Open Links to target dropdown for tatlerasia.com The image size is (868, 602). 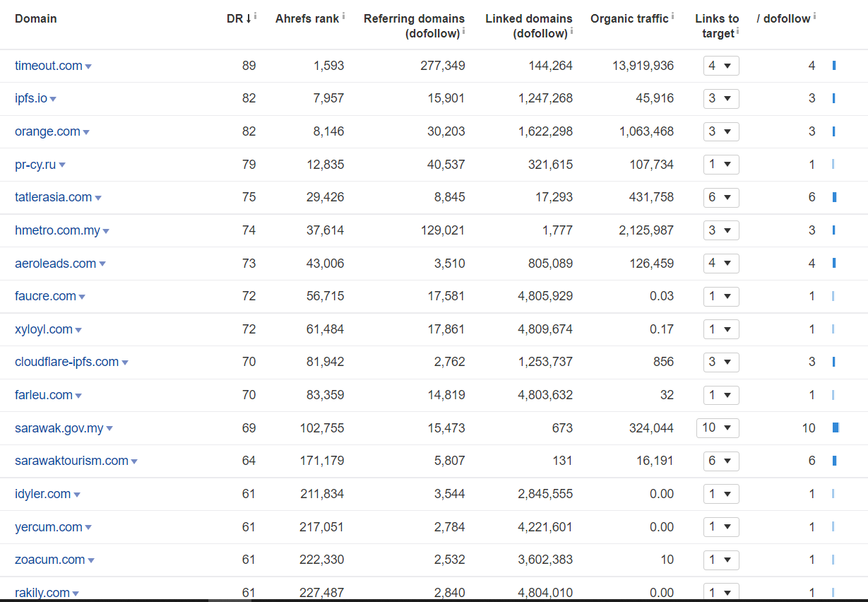coord(721,197)
